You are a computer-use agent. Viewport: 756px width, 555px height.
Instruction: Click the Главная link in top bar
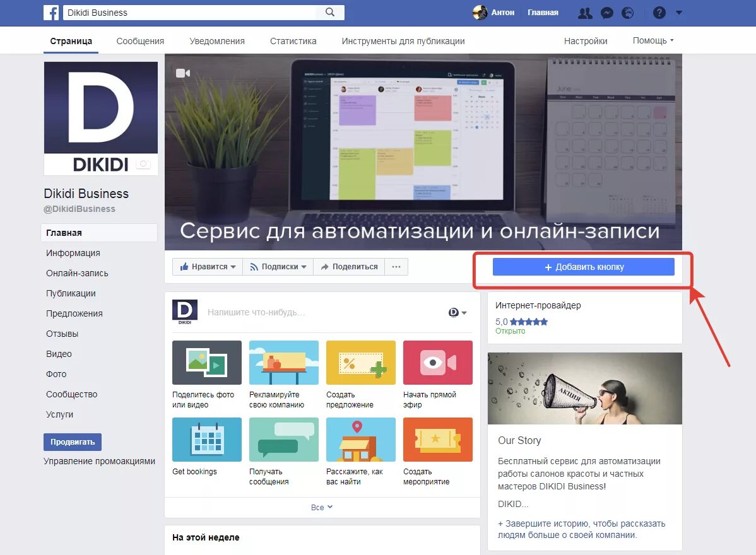point(543,13)
